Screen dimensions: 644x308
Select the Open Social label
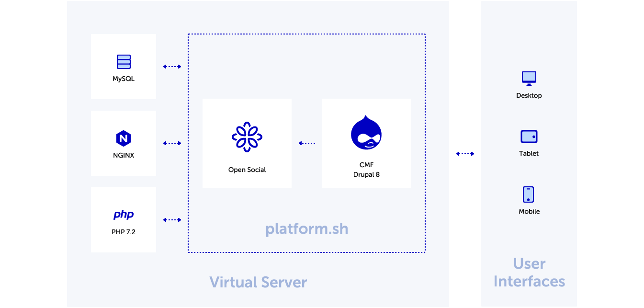tap(247, 170)
